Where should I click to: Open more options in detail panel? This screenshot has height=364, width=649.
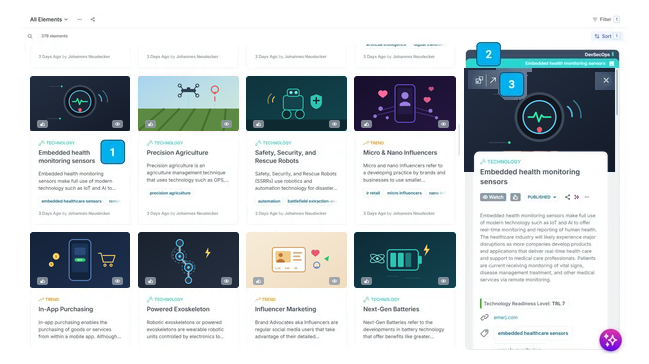click(x=587, y=197)
